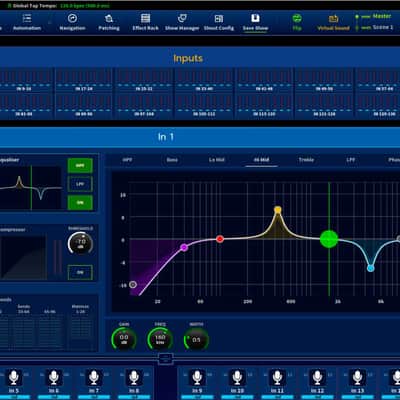Select the cyan Treble EQ node
This screenshot has width=400, height=400.
370,268
